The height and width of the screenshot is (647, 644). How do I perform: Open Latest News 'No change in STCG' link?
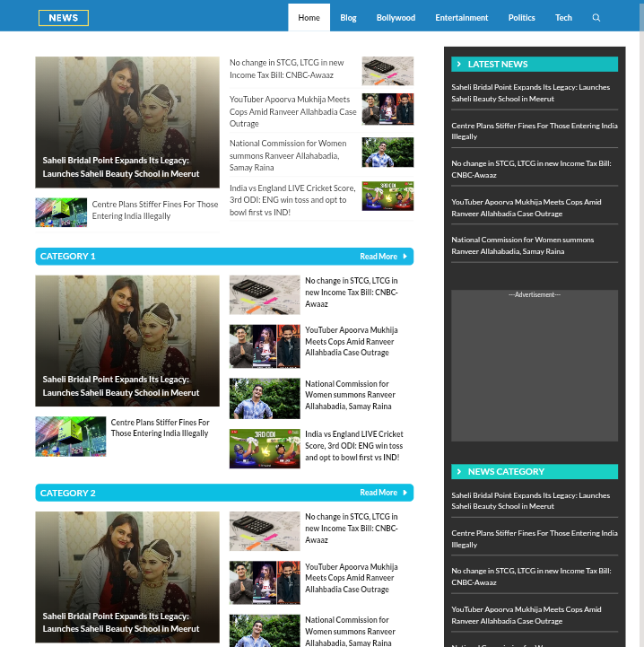[x=531, y=170]
